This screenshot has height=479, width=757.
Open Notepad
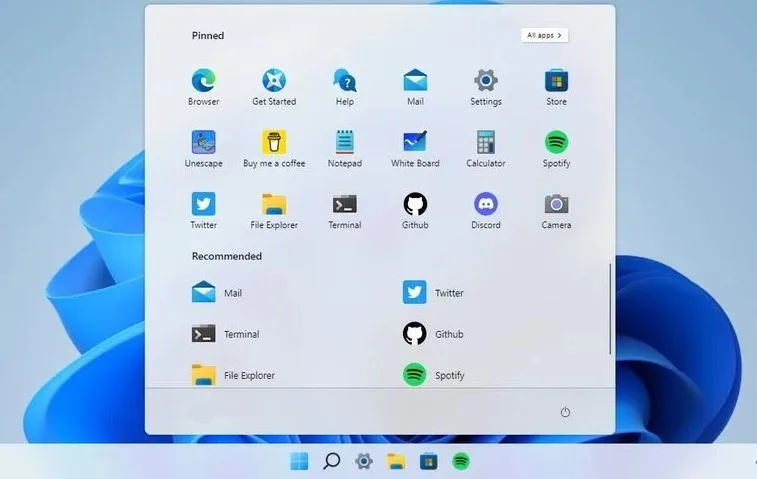tap(345, 149)
